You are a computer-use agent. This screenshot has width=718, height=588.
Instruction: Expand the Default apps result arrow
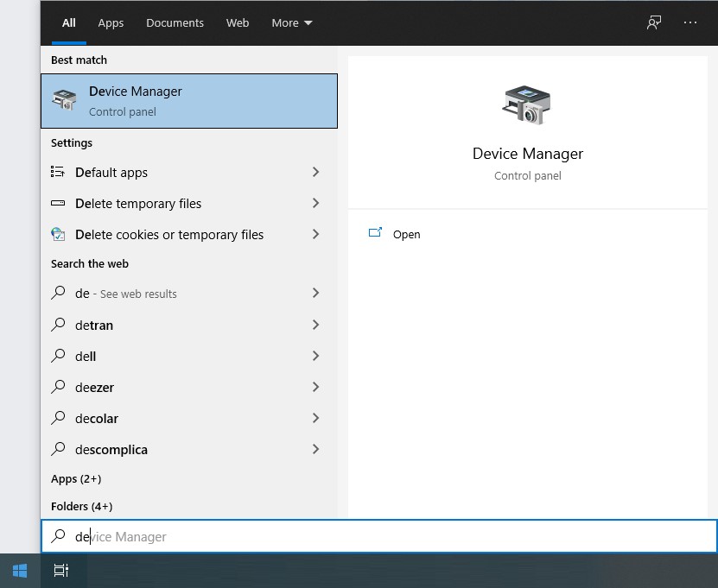[315, 172]
